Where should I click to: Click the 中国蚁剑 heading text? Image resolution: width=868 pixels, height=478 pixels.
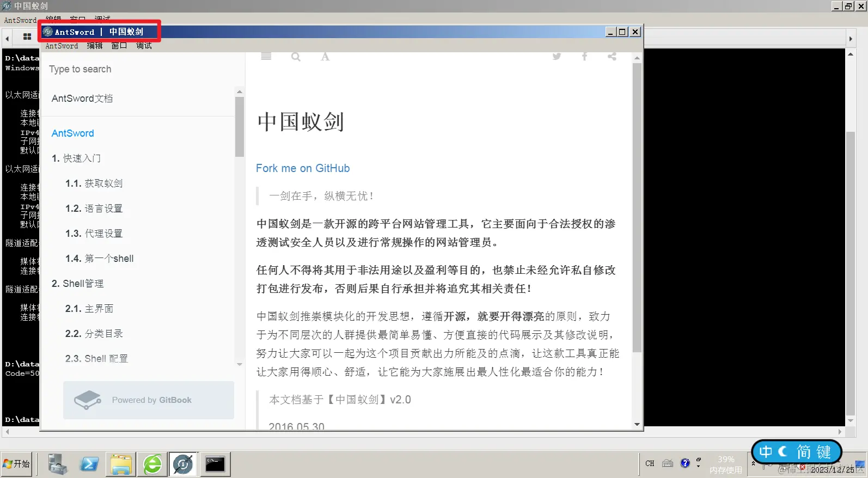301,121
